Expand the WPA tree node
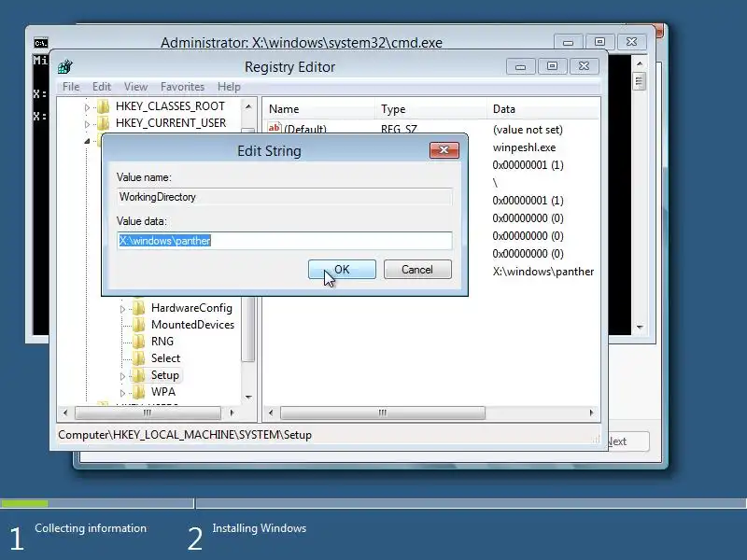 pos(122,393)
